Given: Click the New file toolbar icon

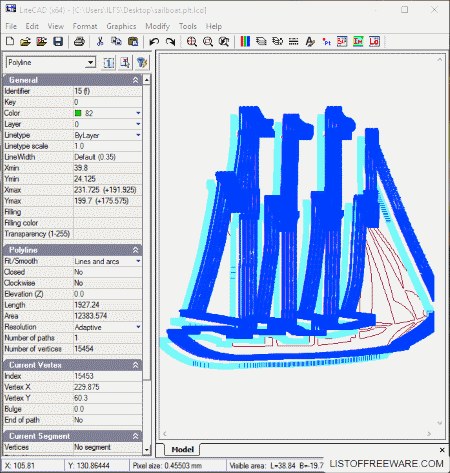Looking at the screenshot, I should 10,42.
